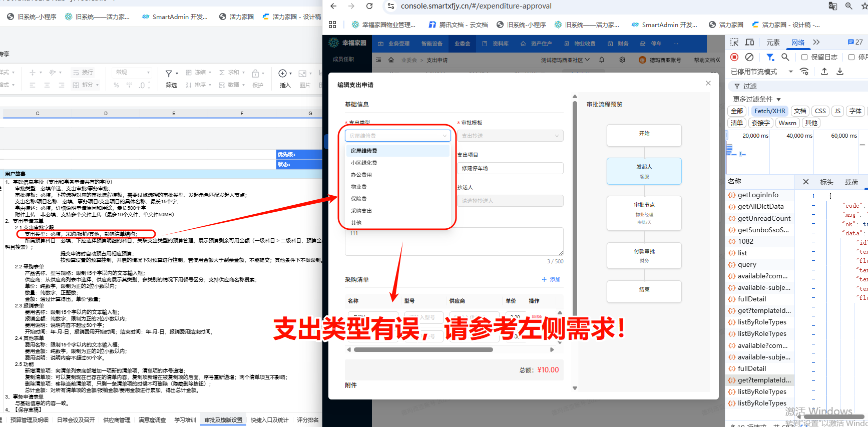Select the Fetch/XHR filter toggle
868x427 pixels.
769,111
